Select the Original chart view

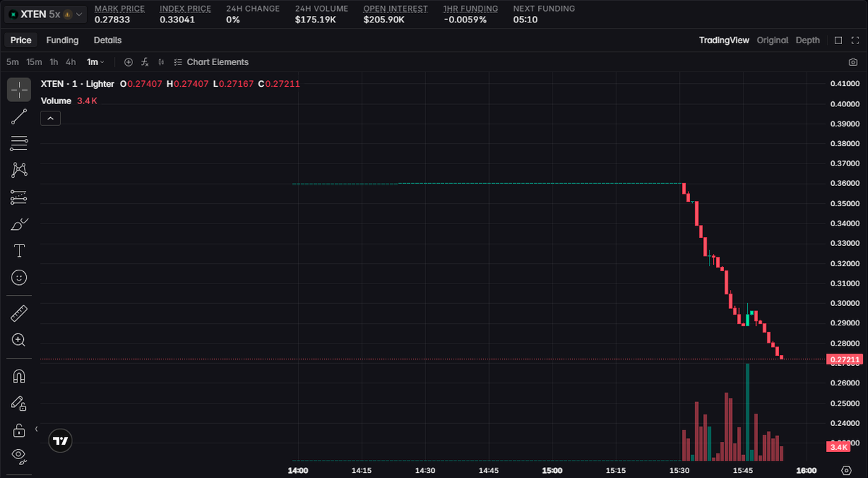(x=773, y=40)
